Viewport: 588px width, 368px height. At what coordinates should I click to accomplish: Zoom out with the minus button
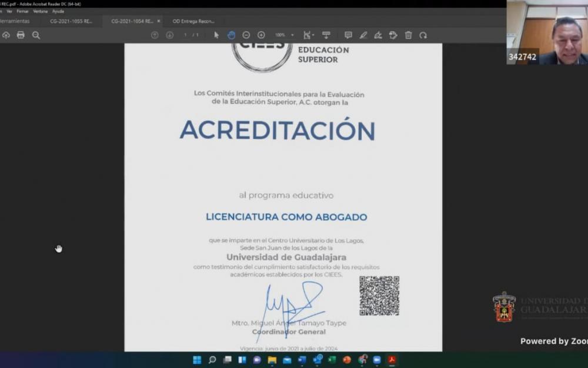[x=246, y=35]
